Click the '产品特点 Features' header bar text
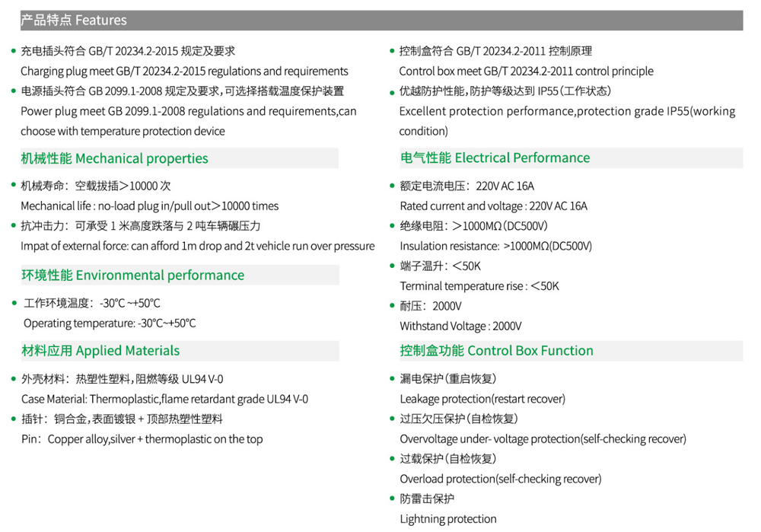Image resolution: width=761 pixels, height=532 pixels. pyautogui.click(x=73, y=21)
